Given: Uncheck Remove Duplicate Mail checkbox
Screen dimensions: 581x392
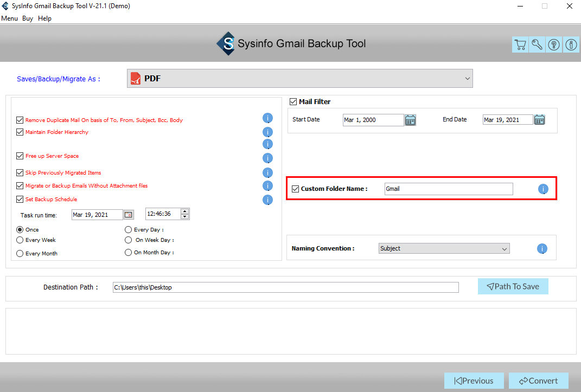Looking at the screenshot, I should (20, 120).
